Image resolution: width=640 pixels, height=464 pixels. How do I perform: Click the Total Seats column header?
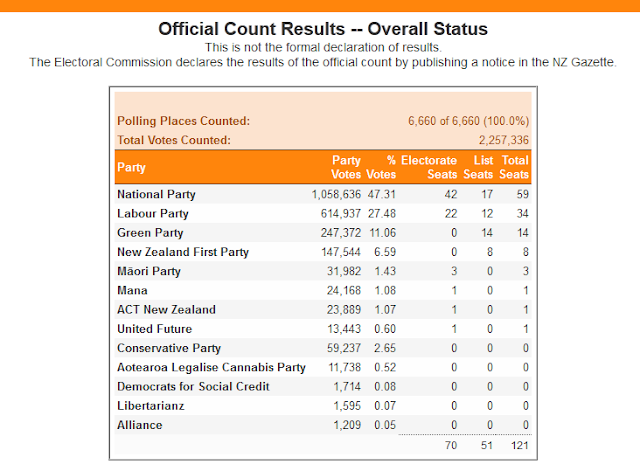514,167
